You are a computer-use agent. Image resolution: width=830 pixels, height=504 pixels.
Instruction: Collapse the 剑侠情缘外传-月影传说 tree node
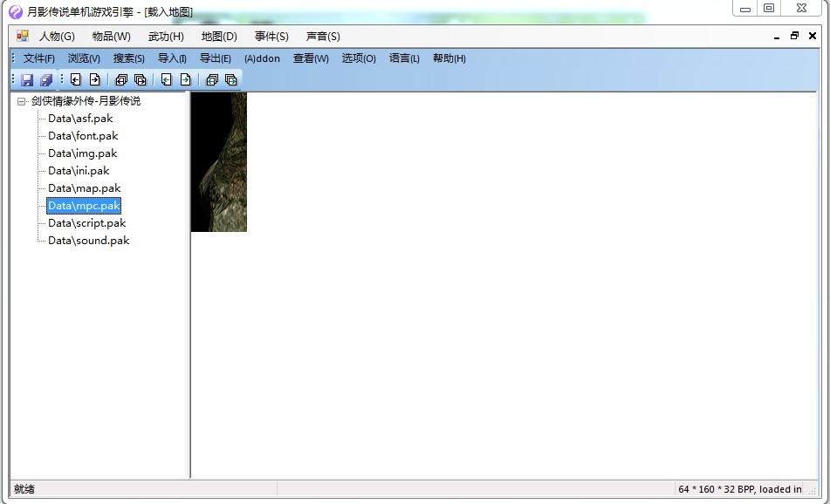pyautogui.click(x=21, y=101)
